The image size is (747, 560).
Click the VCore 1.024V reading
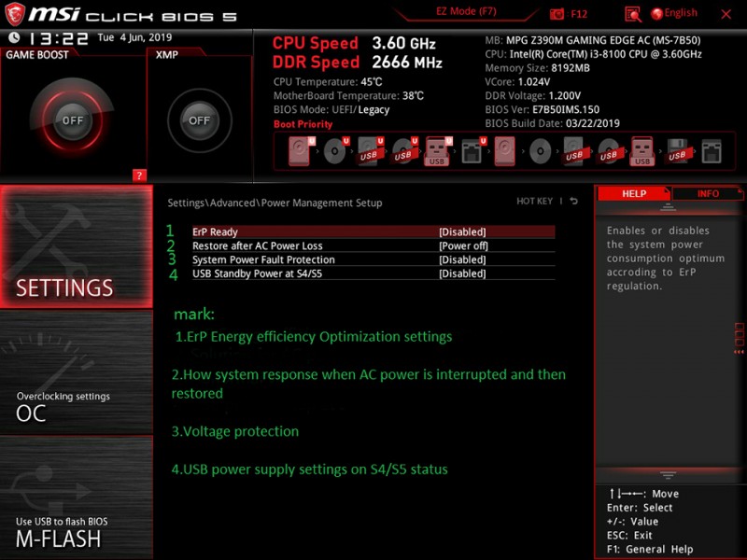click(517, 82)
